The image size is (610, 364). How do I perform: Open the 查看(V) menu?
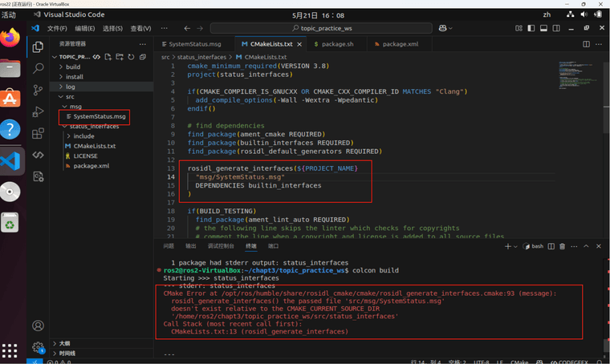coord(140,28)
